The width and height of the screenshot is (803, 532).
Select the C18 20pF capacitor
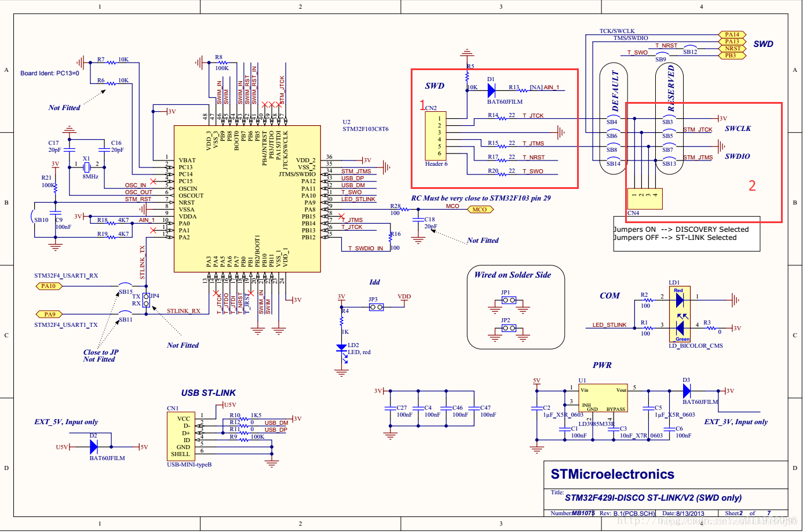pyautogui.click(x=418, y=220)
